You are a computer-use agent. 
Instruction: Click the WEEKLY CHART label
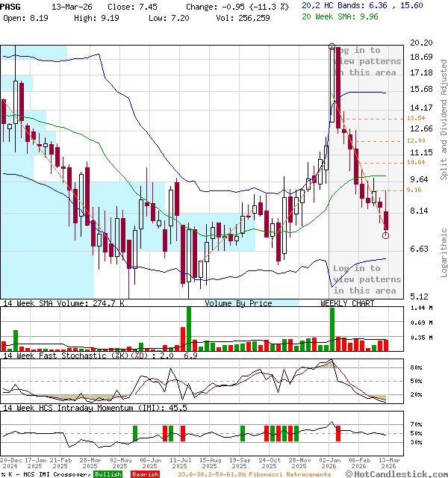[x=347, y=303]
